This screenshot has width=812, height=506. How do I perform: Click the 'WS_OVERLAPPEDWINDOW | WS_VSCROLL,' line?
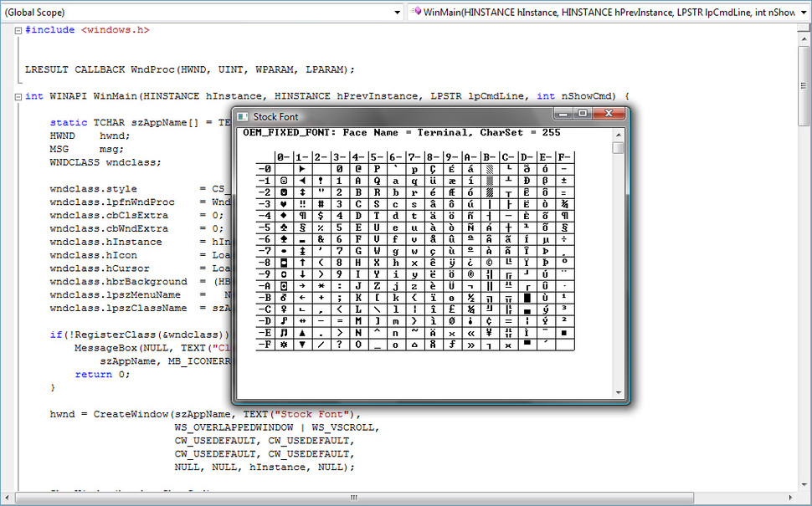click(277, 428)
